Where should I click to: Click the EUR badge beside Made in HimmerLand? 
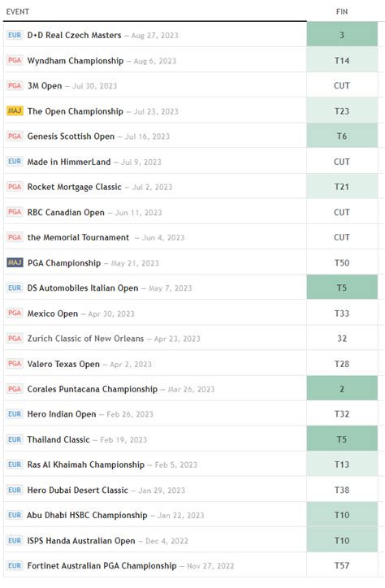(x=15, y=162)
